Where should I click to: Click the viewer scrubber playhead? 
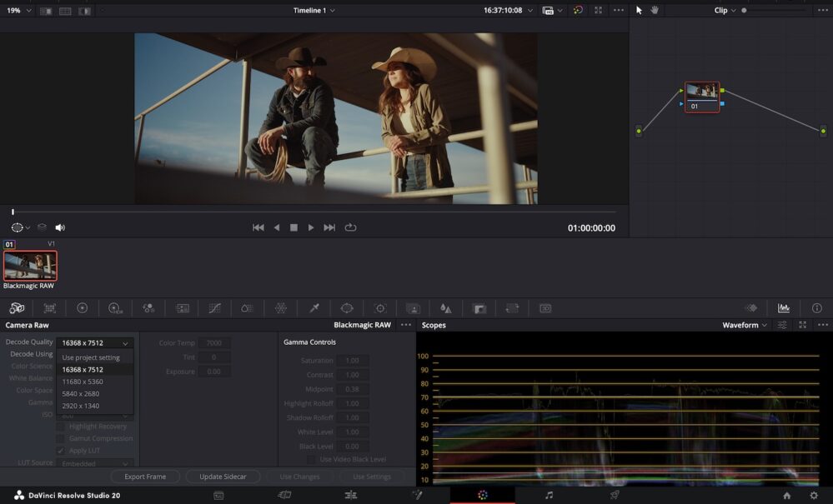(x=13, y=212)
